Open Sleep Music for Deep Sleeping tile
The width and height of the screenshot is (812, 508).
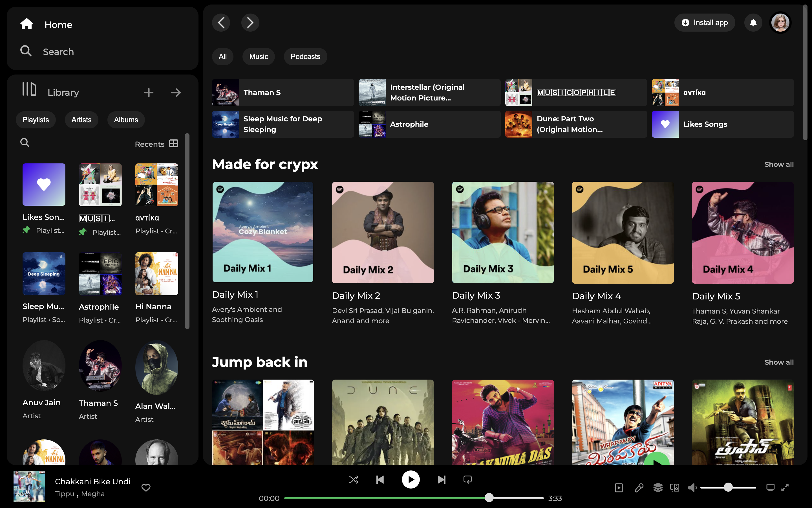(x=283, y=124)
